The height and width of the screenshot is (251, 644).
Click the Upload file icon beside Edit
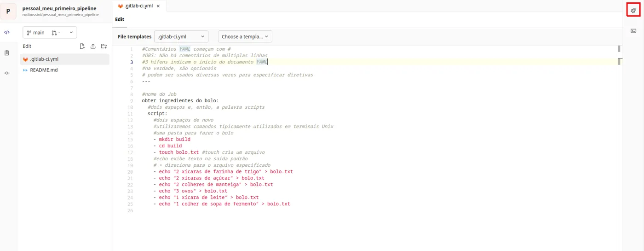93,46
